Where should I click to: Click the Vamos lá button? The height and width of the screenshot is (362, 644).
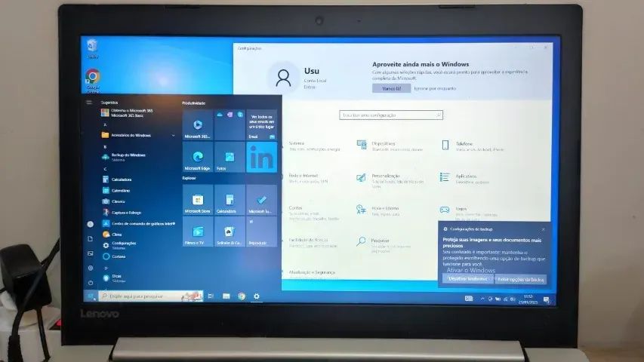[x=391, y=88]
